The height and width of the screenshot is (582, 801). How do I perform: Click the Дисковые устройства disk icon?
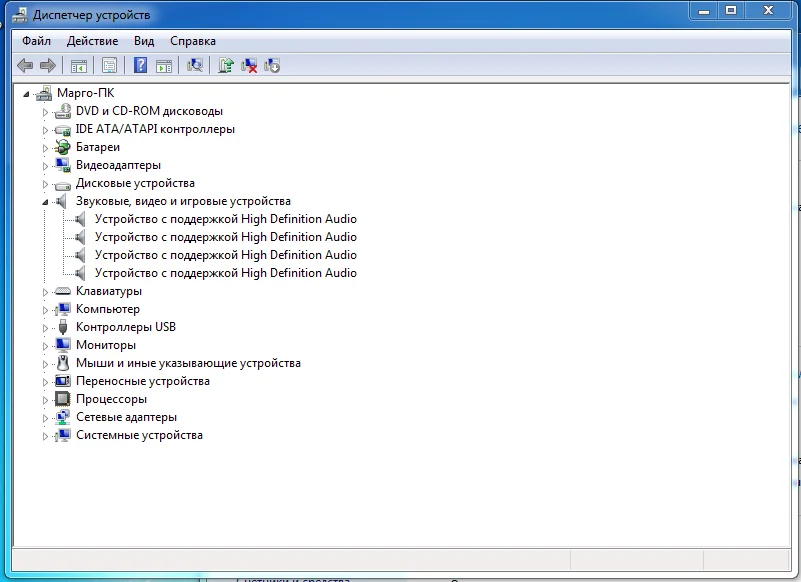pyautogui.click(x=63, y=184)
